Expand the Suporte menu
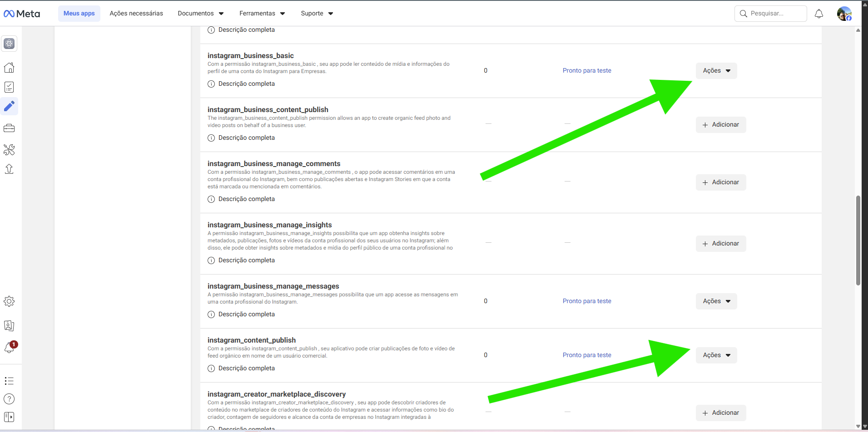868x432 pixels. click(x=317, y=14)
